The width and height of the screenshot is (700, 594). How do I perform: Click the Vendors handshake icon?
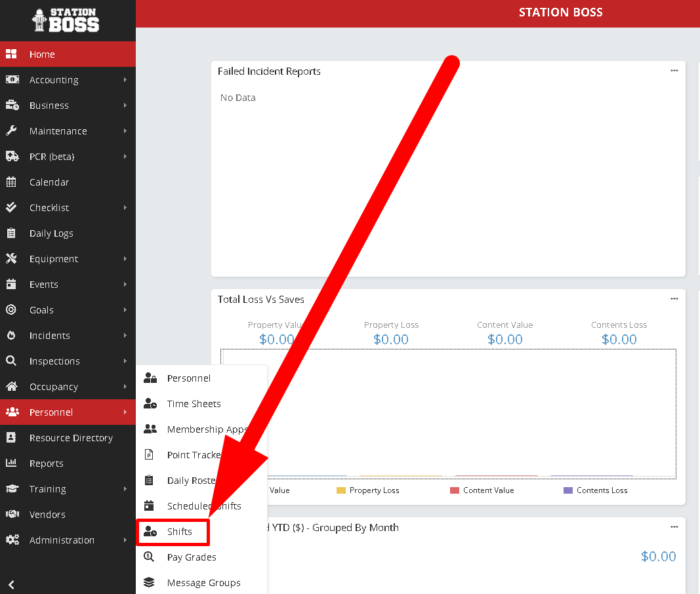[x=11, y=515]
